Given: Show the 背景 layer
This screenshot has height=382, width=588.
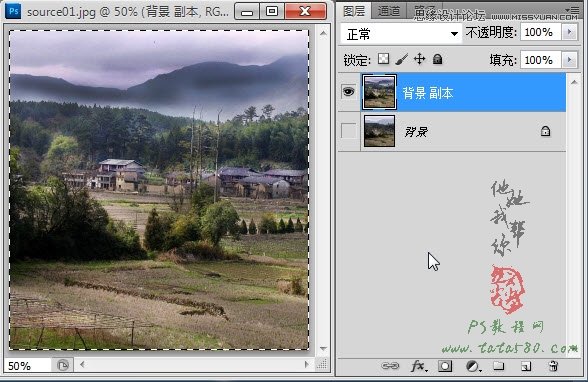Looking at the screenshot, I should click(348, 131).
